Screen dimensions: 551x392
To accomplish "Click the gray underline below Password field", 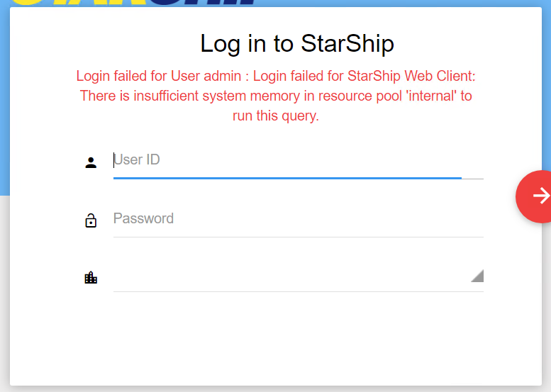I will click(299, 237).
